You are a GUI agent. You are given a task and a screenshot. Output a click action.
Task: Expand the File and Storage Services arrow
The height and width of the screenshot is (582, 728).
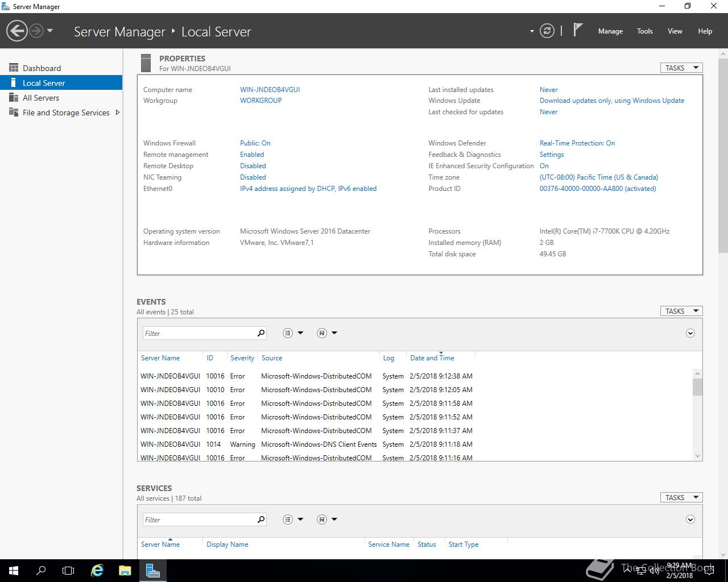[x=117, y=113]
